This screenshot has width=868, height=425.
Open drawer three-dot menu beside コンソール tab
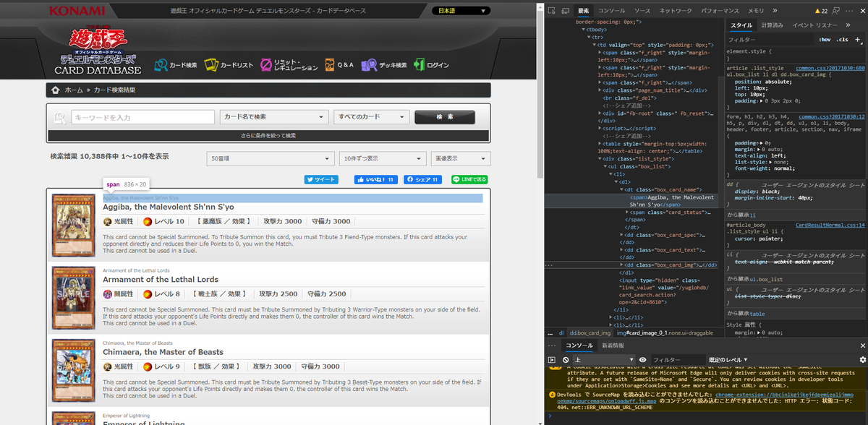(x=550, y=345)
